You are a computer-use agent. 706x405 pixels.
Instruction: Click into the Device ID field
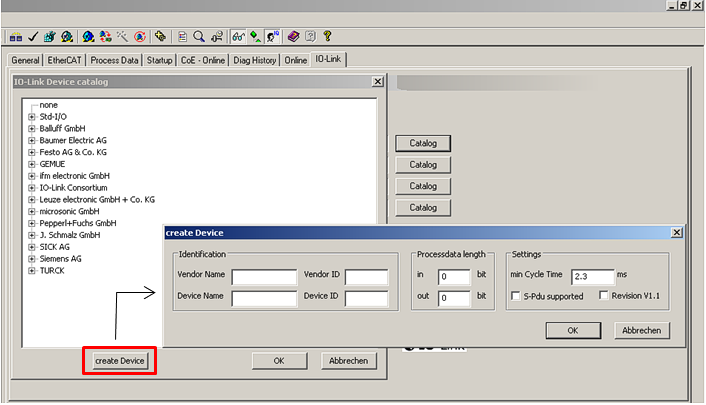click(367, 299)
